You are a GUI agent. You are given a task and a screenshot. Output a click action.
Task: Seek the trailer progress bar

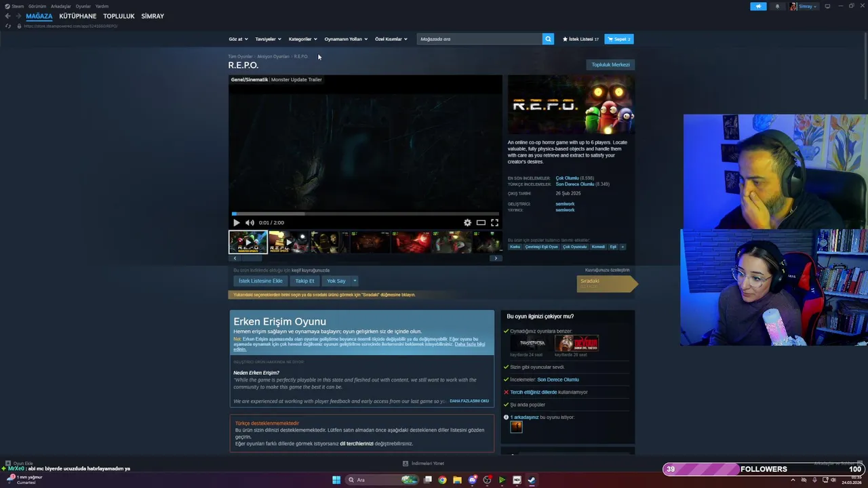[x=366, y=214]
